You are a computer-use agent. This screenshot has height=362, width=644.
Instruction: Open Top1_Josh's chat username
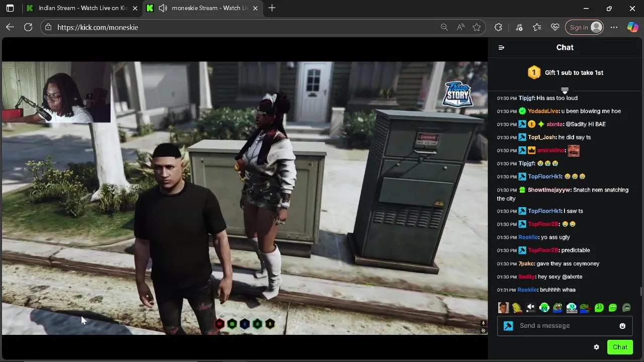[x=542, y=137]
